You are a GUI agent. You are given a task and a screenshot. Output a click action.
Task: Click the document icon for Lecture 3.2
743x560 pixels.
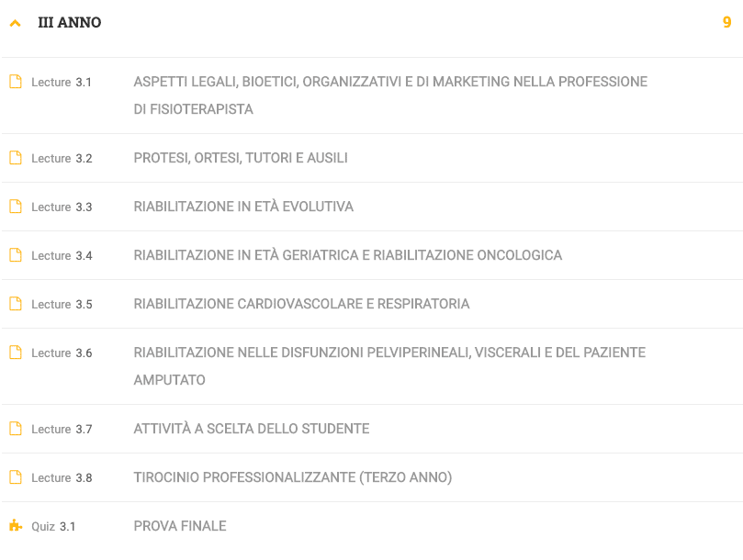tap(16, 158)
